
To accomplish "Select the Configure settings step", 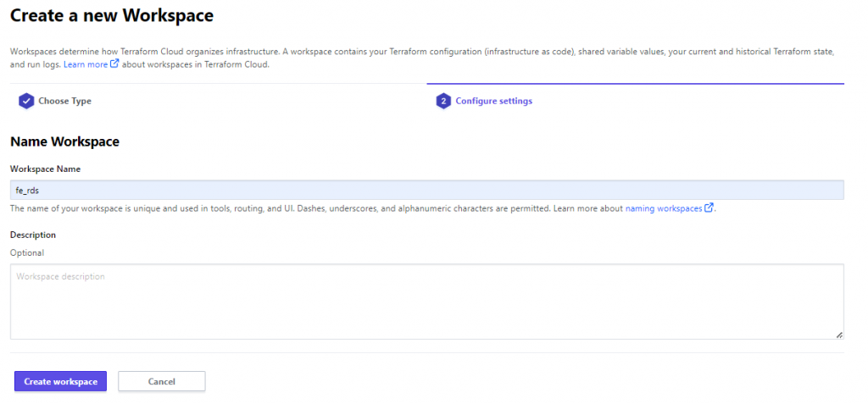I will 494,102.
